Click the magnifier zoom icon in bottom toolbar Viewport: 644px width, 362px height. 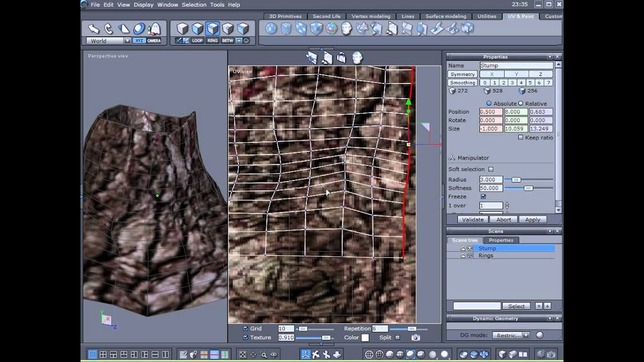tap(264, 354)
